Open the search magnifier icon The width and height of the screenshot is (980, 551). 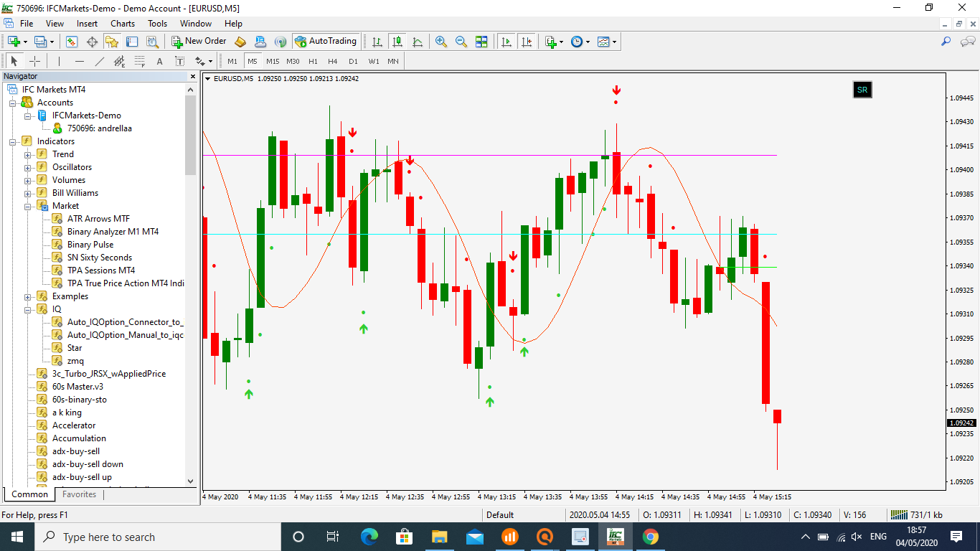point(946,42)
